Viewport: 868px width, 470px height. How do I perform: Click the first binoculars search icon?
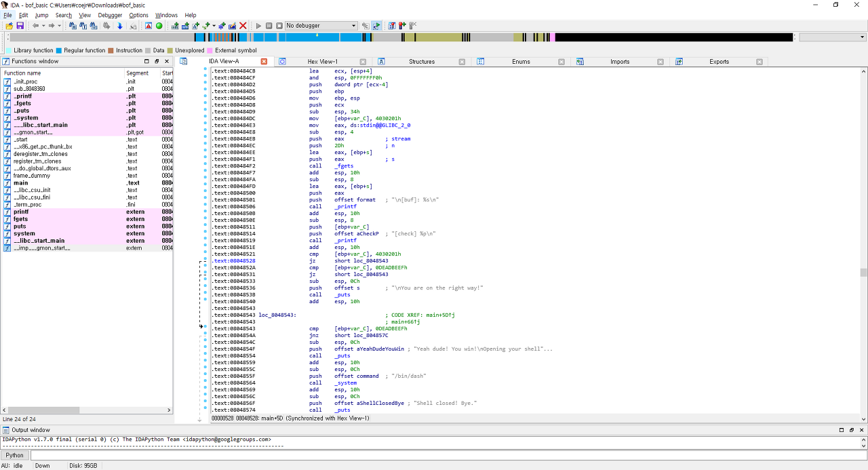[73, 26]
